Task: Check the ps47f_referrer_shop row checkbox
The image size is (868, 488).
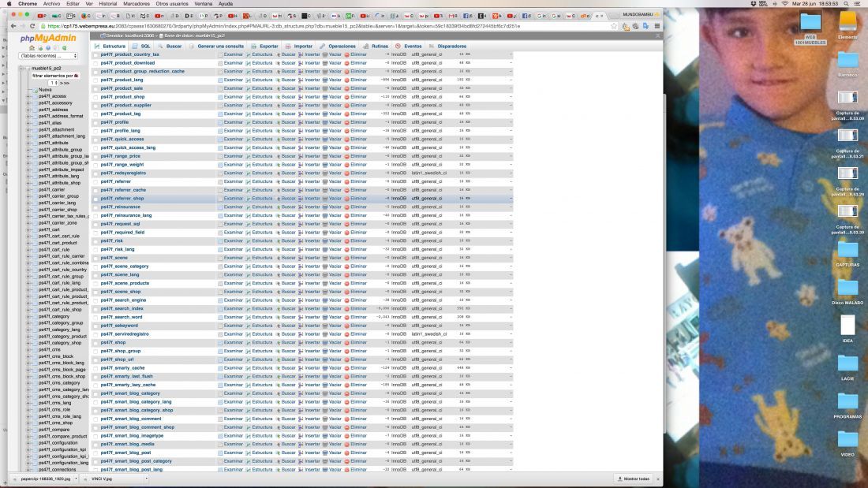Action: (x=95, y=199)
